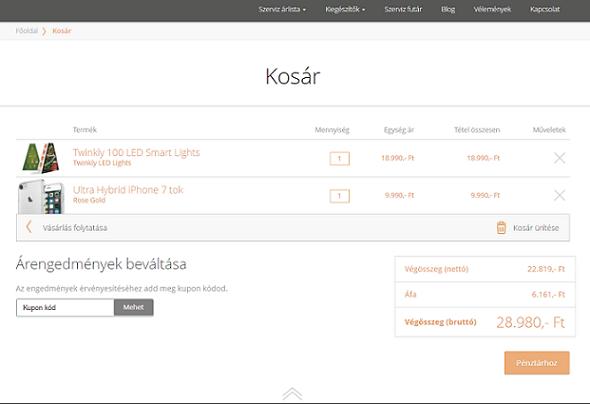Click the 22.819,- Ft net total
The width and height of the screenshot is (590, 405).
(546, 269)
